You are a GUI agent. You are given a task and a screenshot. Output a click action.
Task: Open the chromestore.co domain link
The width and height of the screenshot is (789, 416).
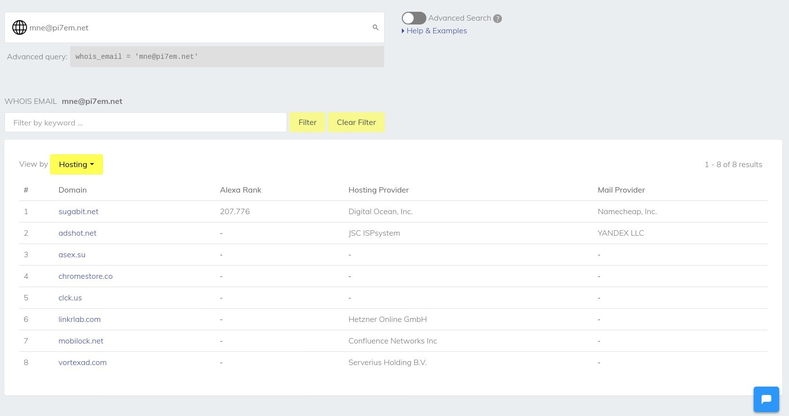(86, 276)
